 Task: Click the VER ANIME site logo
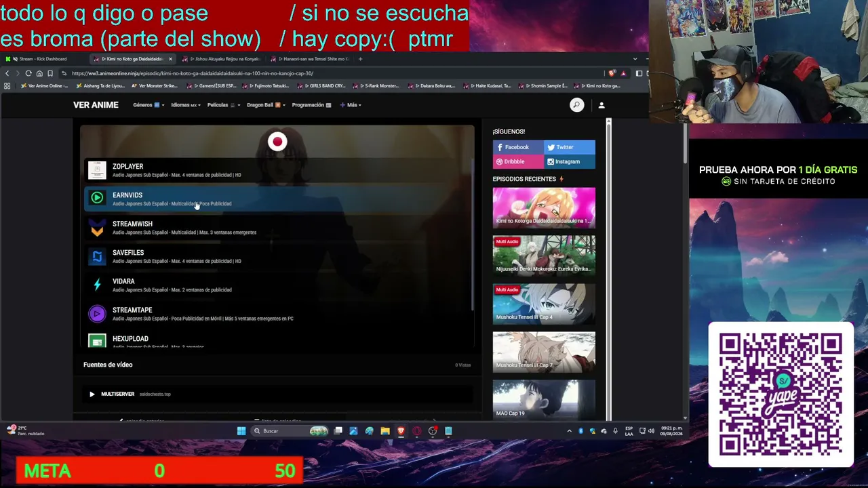(96, 105)
